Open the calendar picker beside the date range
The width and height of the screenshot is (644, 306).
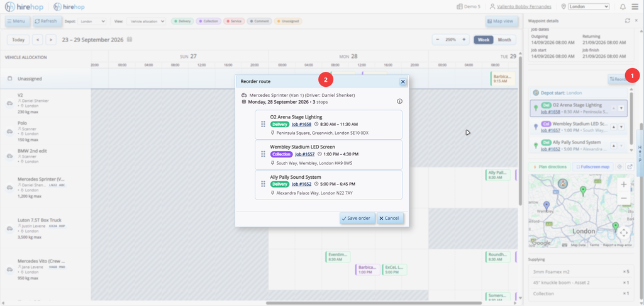point(130,40)
